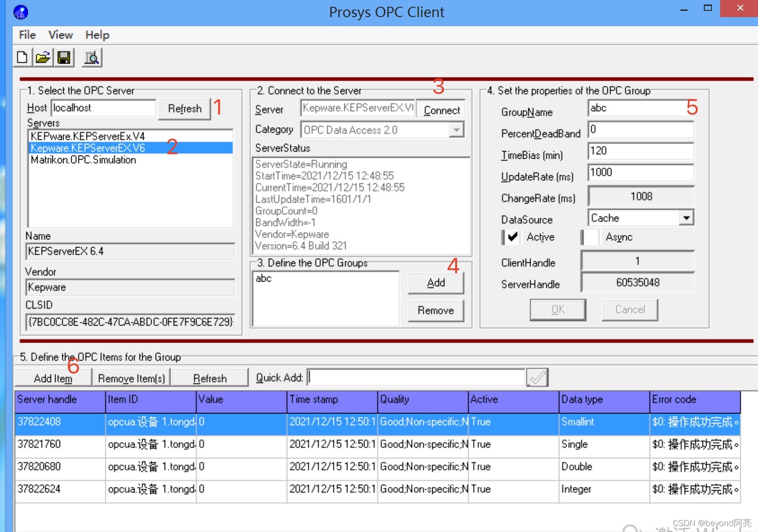Select KEPware.KEPServerEx.V4 in Servers list

click(x=131, y=136)
